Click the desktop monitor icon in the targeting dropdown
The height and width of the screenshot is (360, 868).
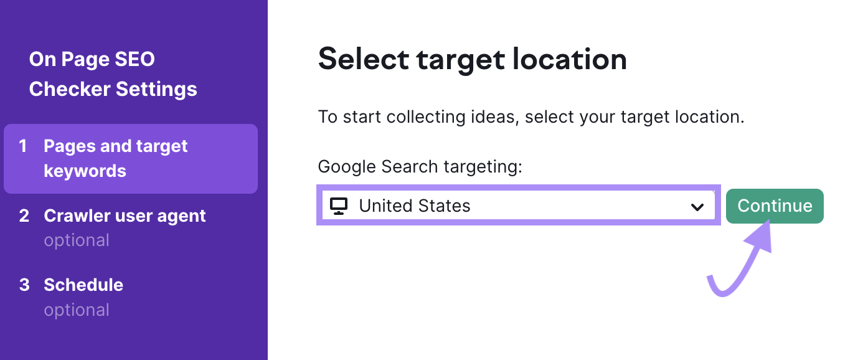pyautogui.click(x=338, y=206)
